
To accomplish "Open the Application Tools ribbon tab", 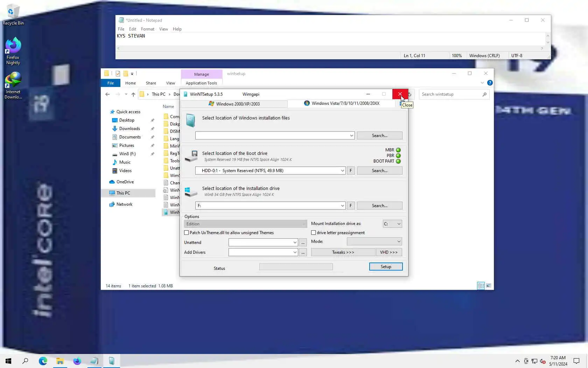I will tap(201, 83).
